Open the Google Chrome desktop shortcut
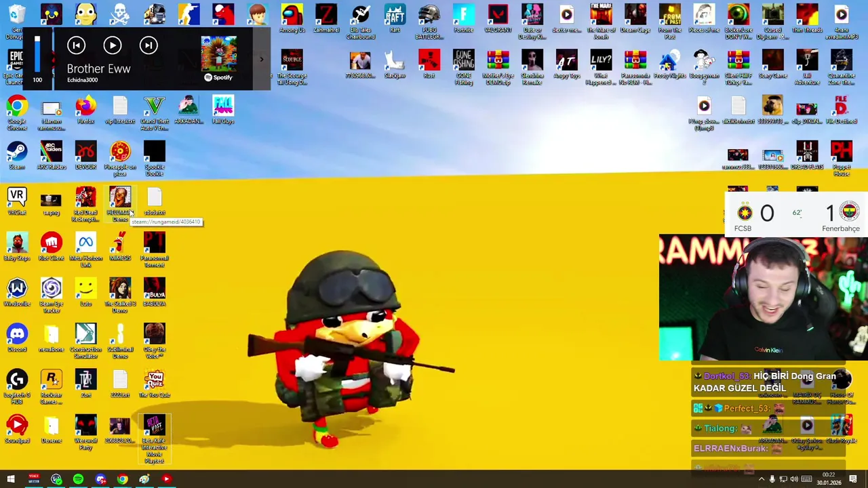This screenshot has width=868, height=488. [17, 112]
